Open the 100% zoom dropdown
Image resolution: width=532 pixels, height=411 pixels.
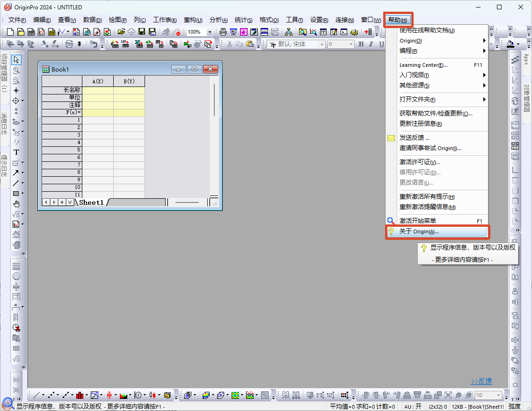point(210,32)
